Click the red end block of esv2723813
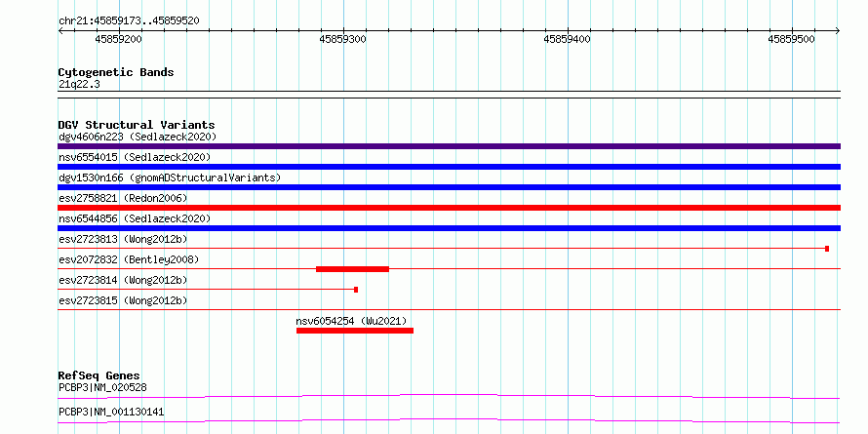 click(827, 249)
